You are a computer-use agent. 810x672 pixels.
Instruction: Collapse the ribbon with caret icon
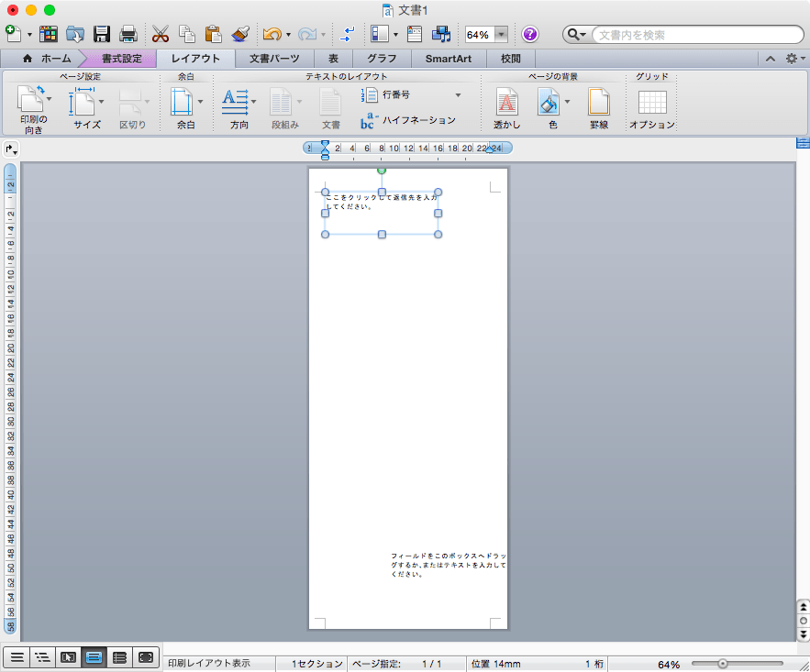(x=771, y=59)
